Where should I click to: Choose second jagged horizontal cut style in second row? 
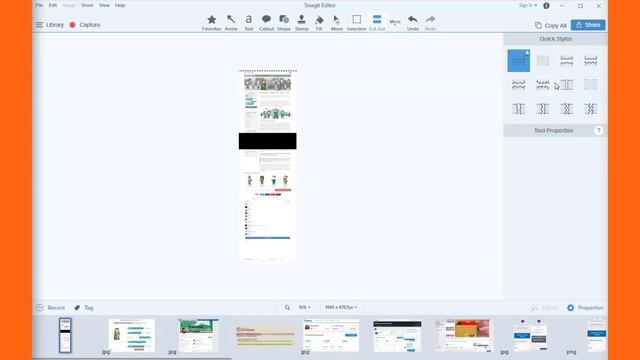pyautogui.click(x=542, y=85)
